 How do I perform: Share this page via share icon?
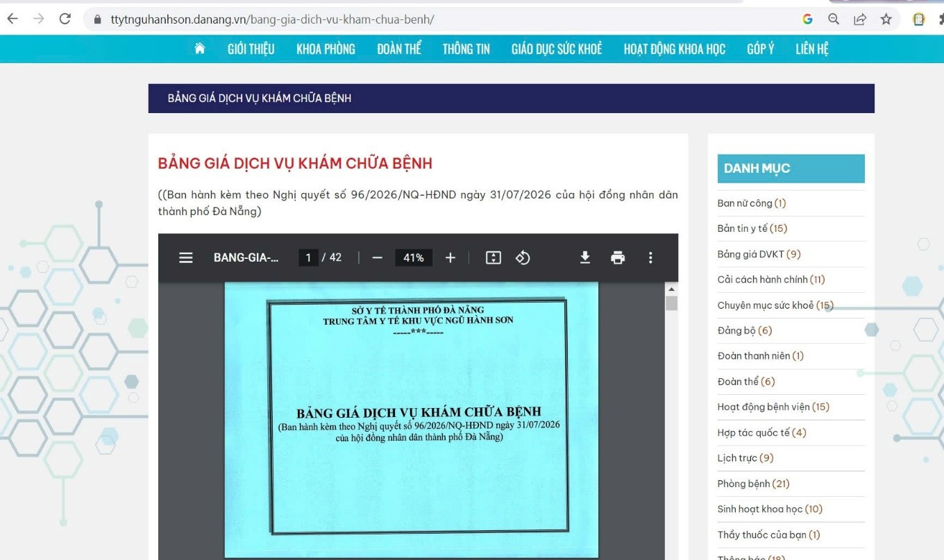click(x=860, y=19)
